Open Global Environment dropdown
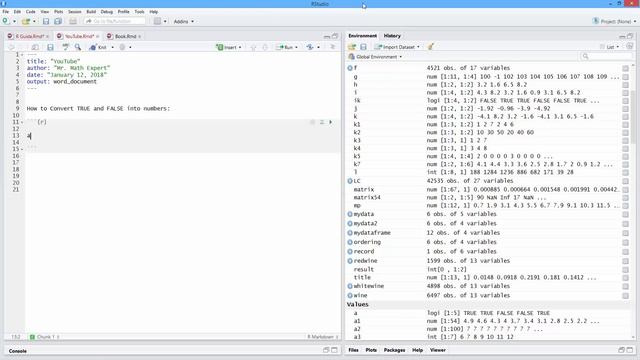This screenshot has height=360, width=640. 375,57
